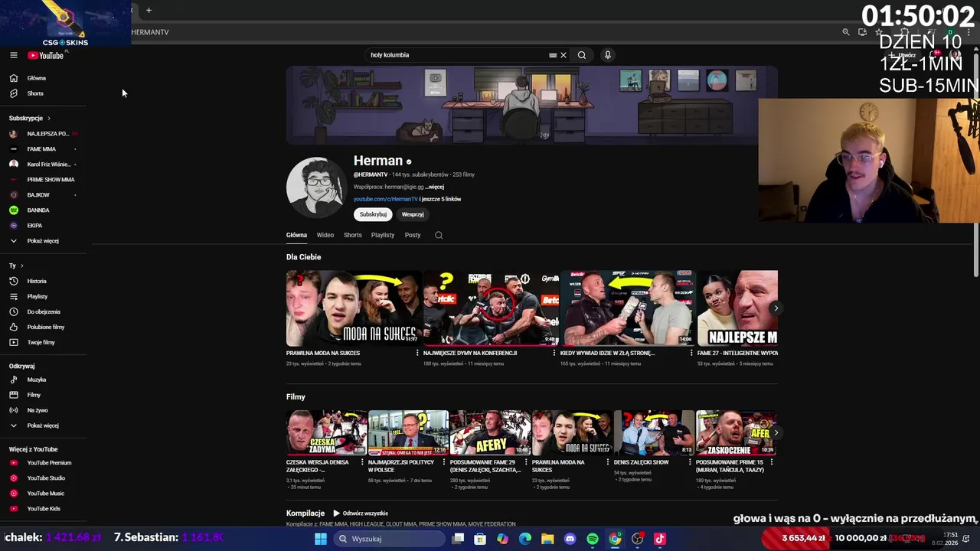
Task: Open the YouTube hamburger guide menu
Action: coord(13,55)
